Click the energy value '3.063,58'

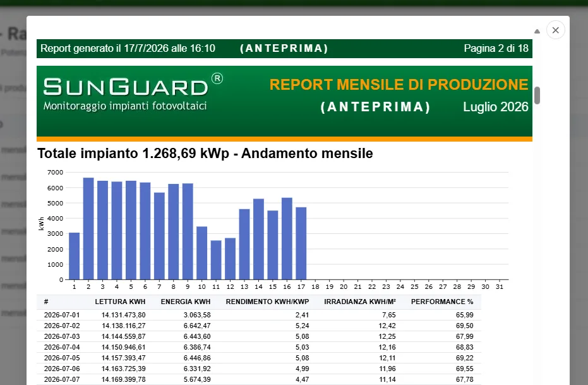point(197,315)
